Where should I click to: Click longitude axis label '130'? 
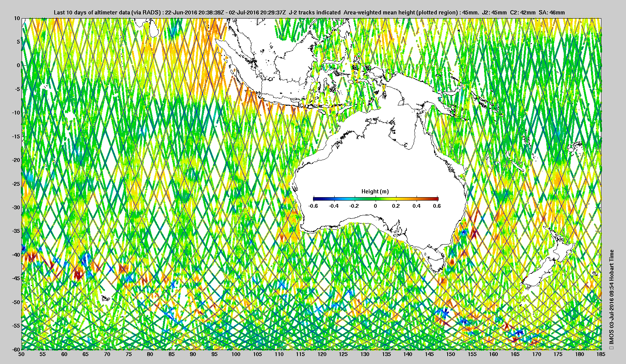pyautogui.click(x=365, y=354)
